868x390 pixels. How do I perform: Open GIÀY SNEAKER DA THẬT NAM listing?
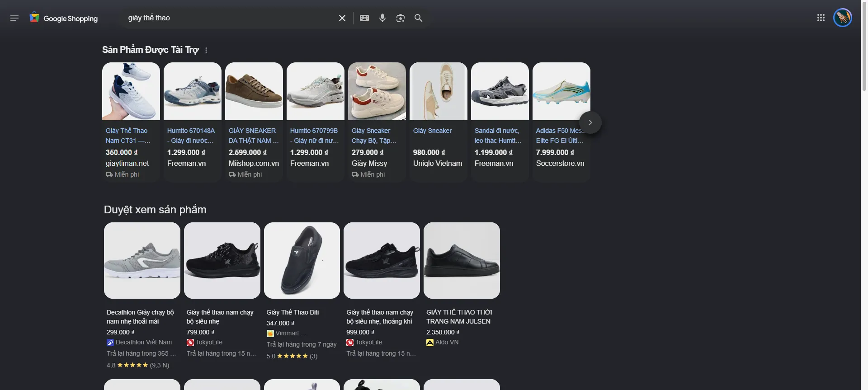coord(254,136)
